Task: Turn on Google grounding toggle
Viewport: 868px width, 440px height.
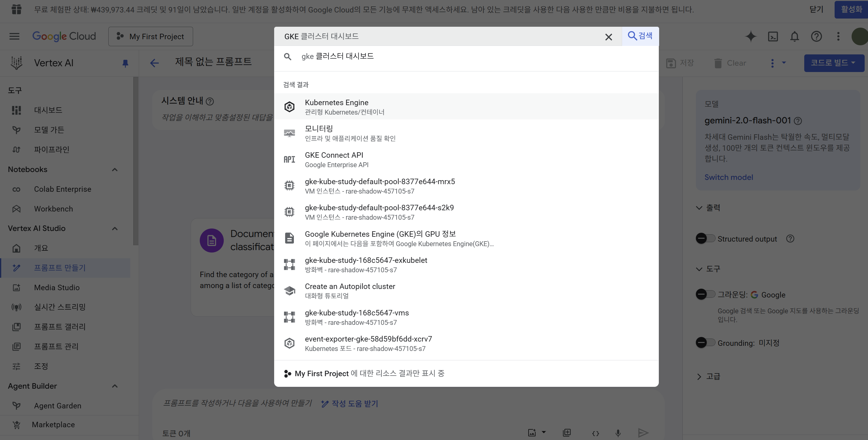Action: (x=705, y=294)
